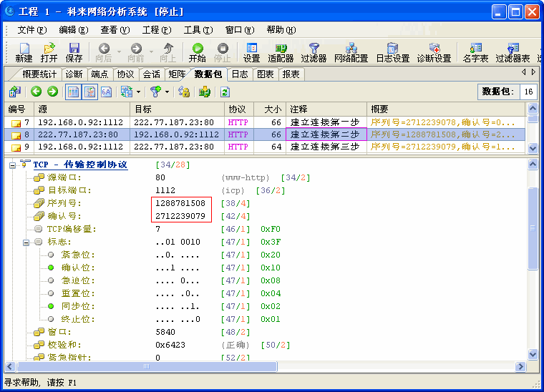Open 诊断设置 (Diagnosis settings) tool
The width and height of the screenshot is (544, 392).
434,52
